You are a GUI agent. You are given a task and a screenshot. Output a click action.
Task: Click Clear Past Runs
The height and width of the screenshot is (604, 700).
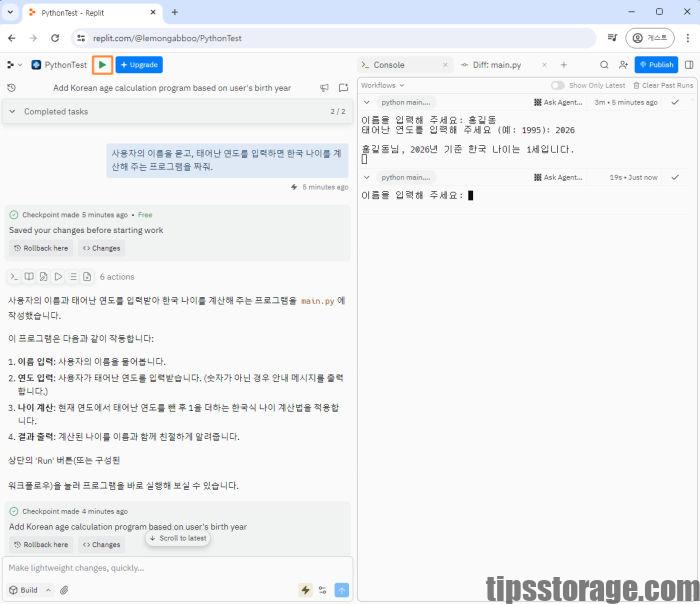click(663, 85)
